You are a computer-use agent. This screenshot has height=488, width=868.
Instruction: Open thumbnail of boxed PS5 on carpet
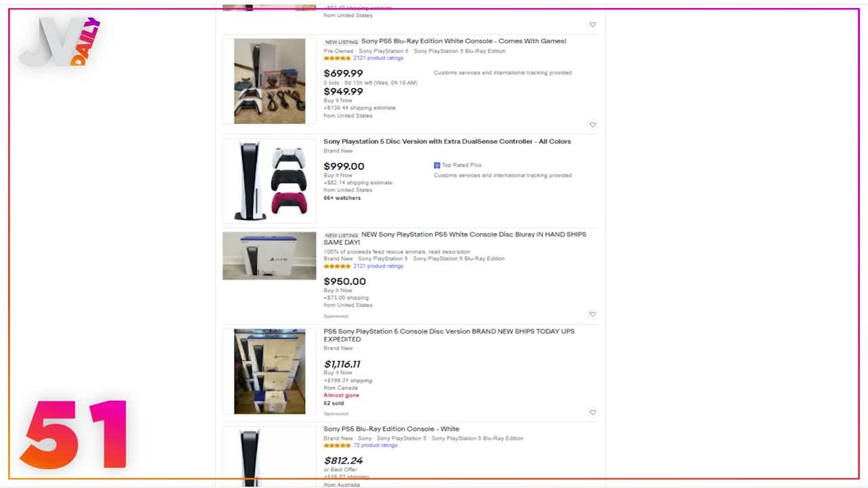[269, 256]
